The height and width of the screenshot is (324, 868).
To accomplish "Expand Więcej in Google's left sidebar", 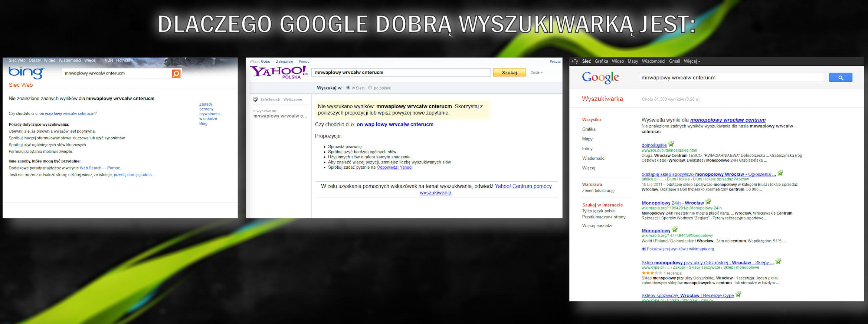I will [589, 168].
